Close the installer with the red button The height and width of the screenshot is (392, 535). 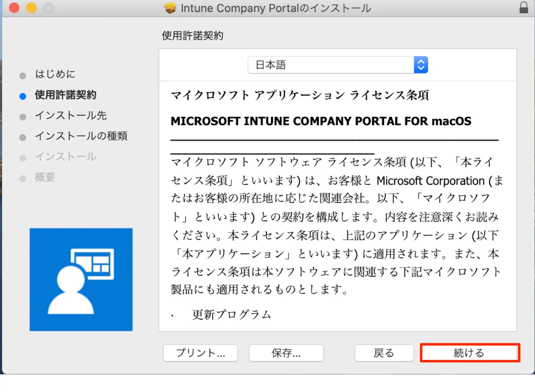coord(14,8)
